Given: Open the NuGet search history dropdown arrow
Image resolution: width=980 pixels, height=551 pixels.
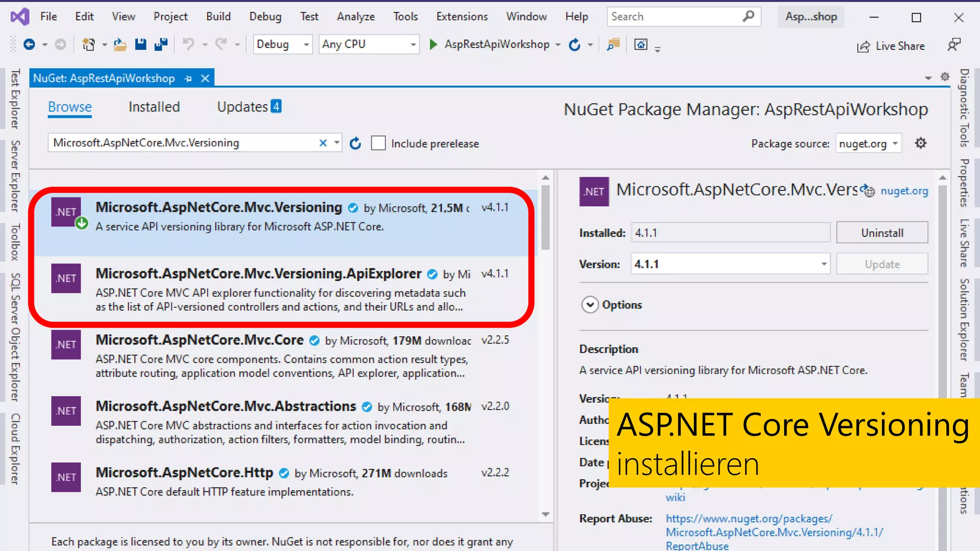Looking at the screenshot, I should (x=336, y=143).
